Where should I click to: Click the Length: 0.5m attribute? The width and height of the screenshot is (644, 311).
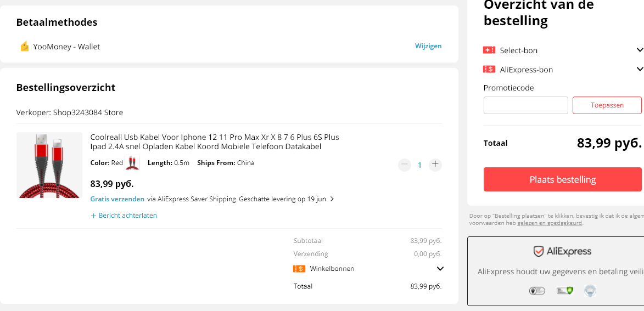(x=169, y=163)
